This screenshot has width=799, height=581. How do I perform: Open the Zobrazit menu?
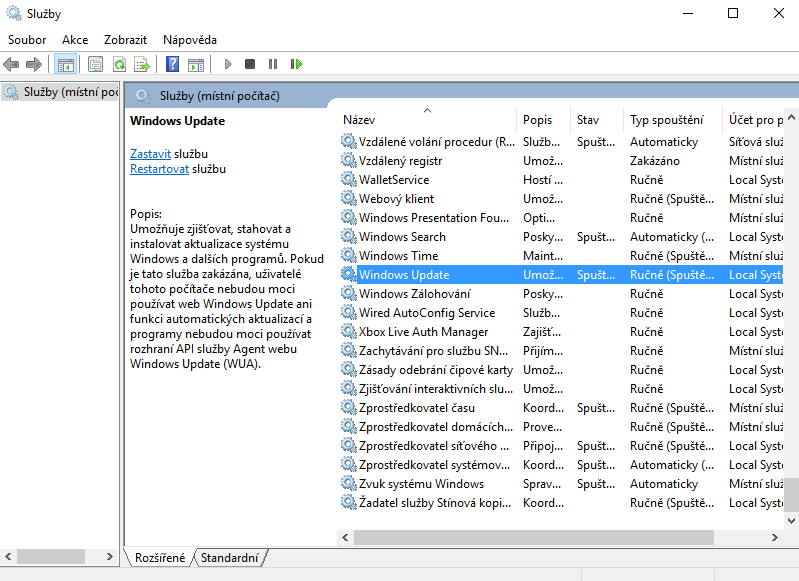pyautogui.click(x=125, y=40)
